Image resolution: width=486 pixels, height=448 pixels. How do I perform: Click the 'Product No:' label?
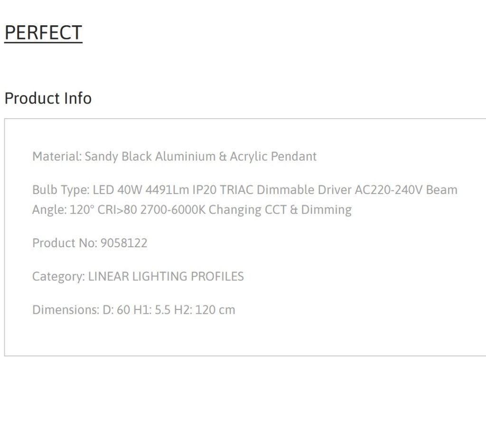click(x=65, y=243)
